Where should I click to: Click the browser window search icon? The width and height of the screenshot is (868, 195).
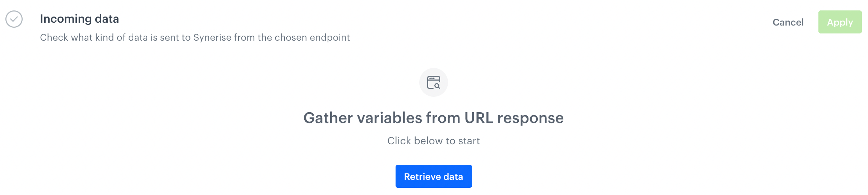tap(433, 82)
